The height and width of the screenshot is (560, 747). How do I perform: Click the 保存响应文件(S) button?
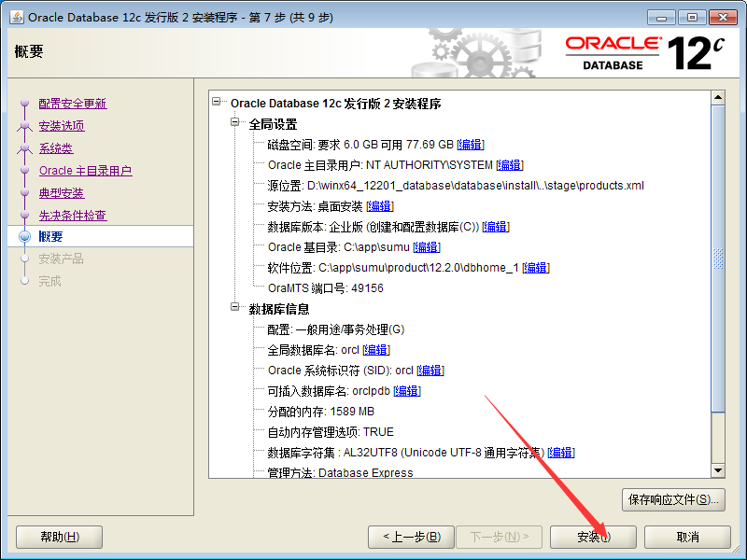[x=673, y=499]
